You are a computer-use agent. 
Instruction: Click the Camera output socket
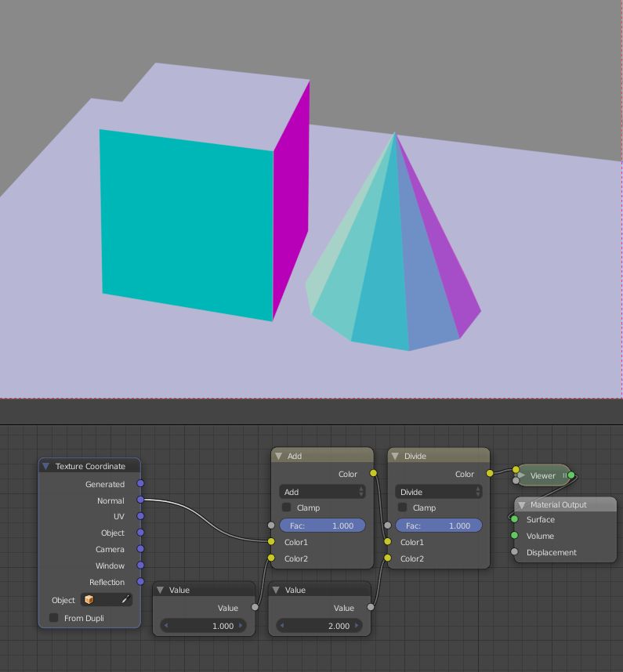(x=140, y=548)
